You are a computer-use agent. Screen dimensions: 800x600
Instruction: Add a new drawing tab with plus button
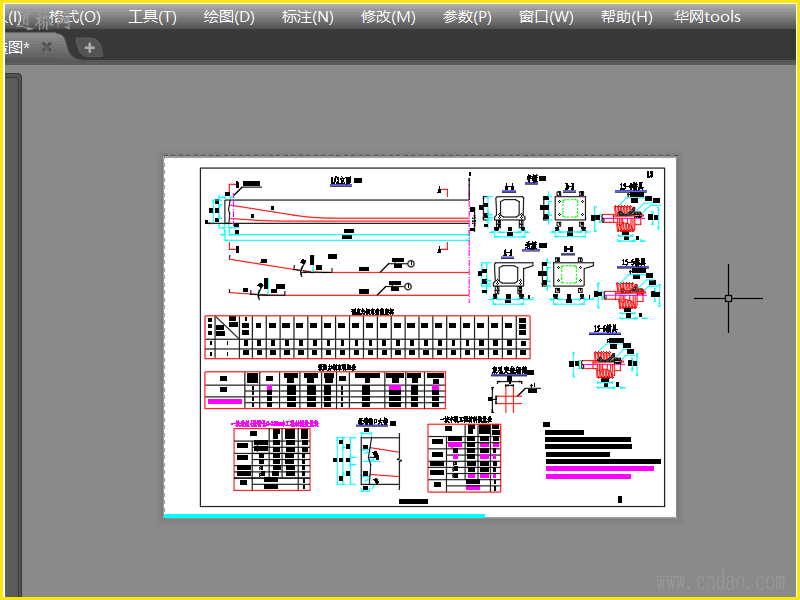[90, 48]
